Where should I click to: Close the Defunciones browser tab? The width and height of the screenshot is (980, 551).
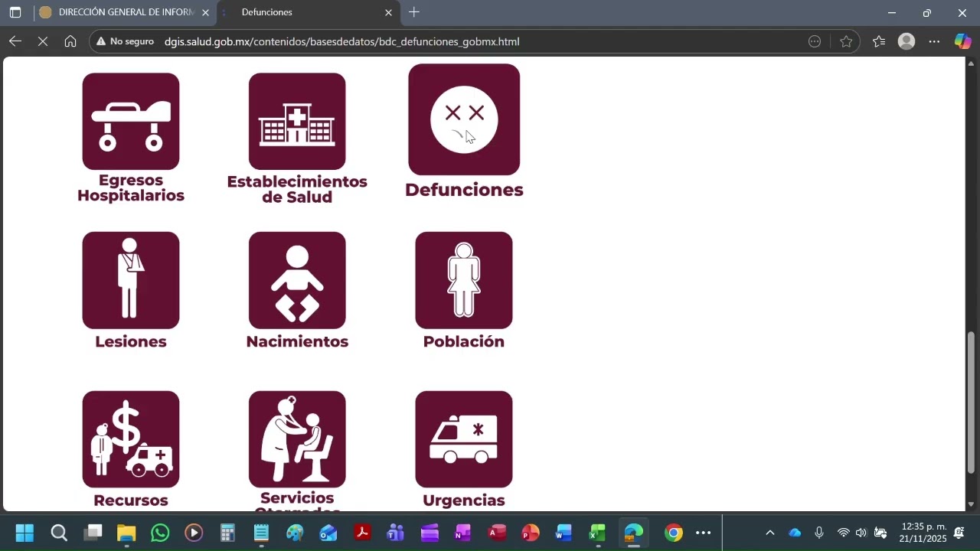click(388, 12)
